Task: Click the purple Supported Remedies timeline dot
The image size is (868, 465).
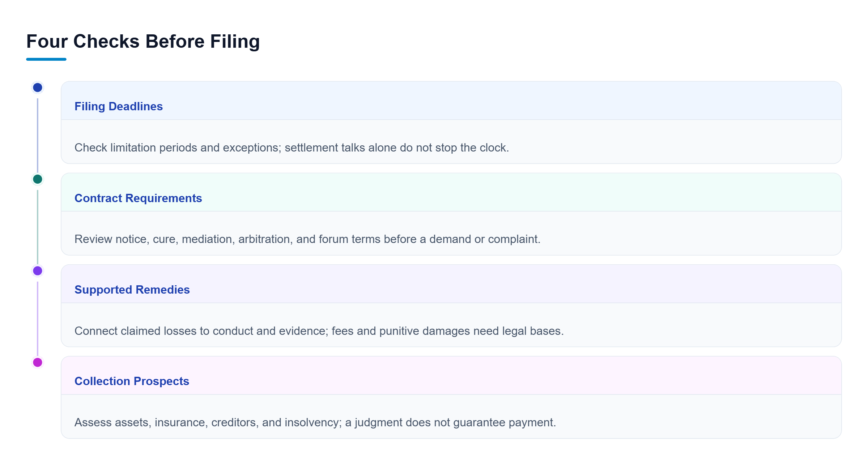Action: (38, 271)
